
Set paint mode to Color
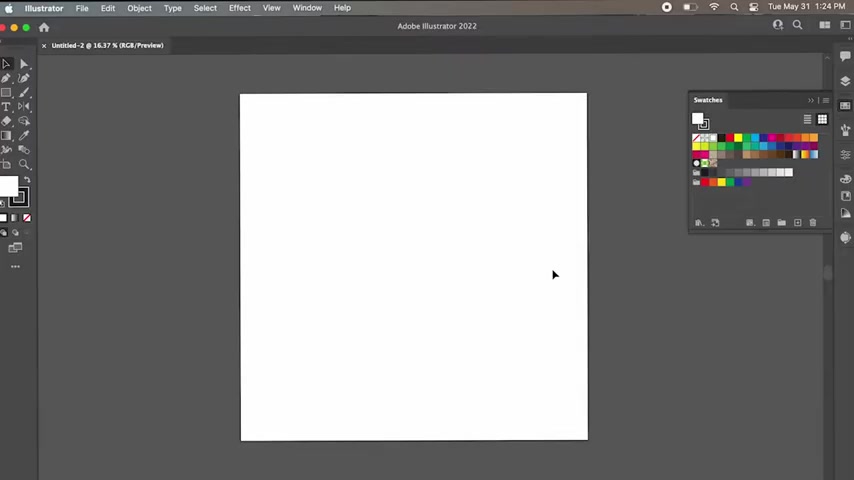3,218
